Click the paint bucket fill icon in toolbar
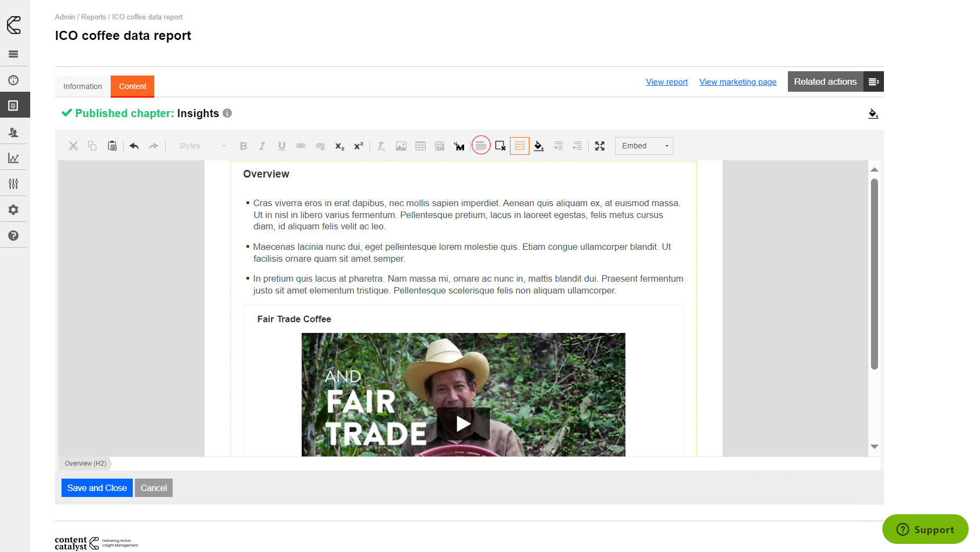The height and width of the screenshot is (552, 980). click(539, 146)
